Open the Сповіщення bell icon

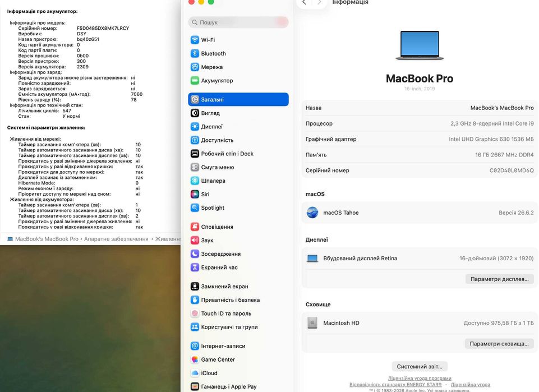pos(195,227)
